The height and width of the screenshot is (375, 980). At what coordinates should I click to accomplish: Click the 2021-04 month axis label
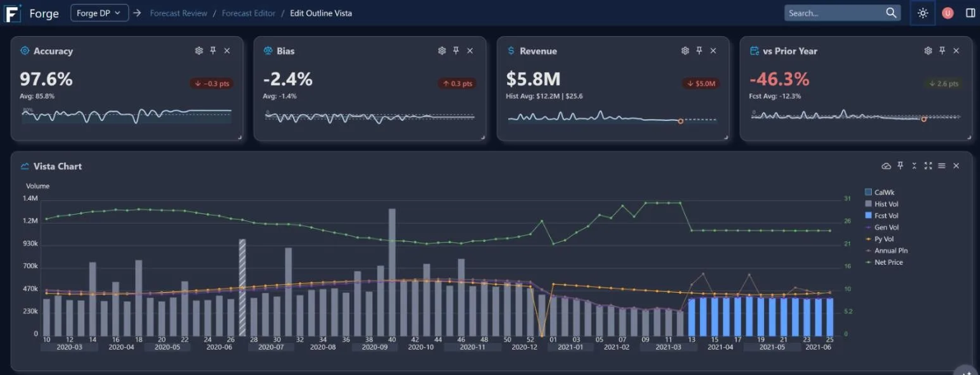coord(720,347)
